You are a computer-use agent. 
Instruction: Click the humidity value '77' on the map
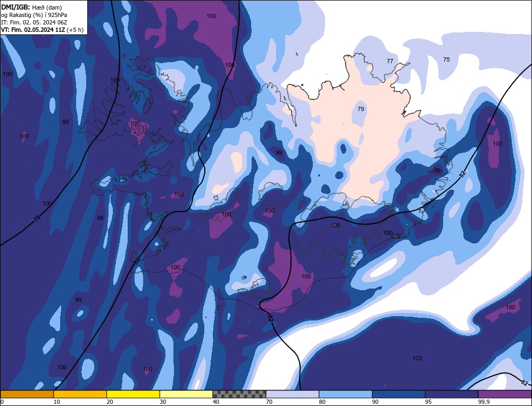pos(390,61)
